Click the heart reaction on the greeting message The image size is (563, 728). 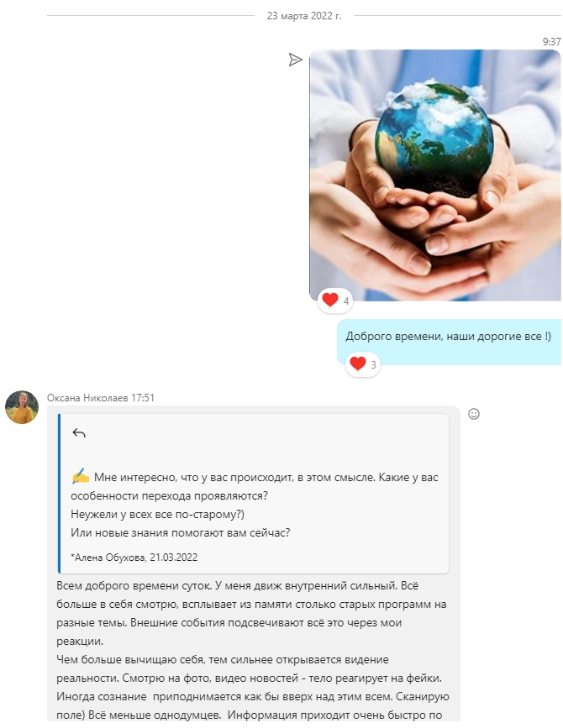click(x=358, y=364)
